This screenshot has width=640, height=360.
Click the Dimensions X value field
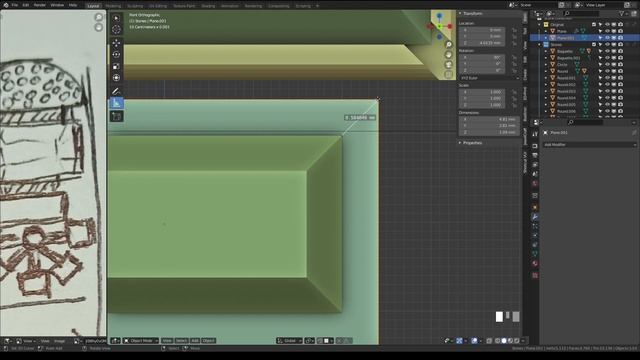point(489,119)
